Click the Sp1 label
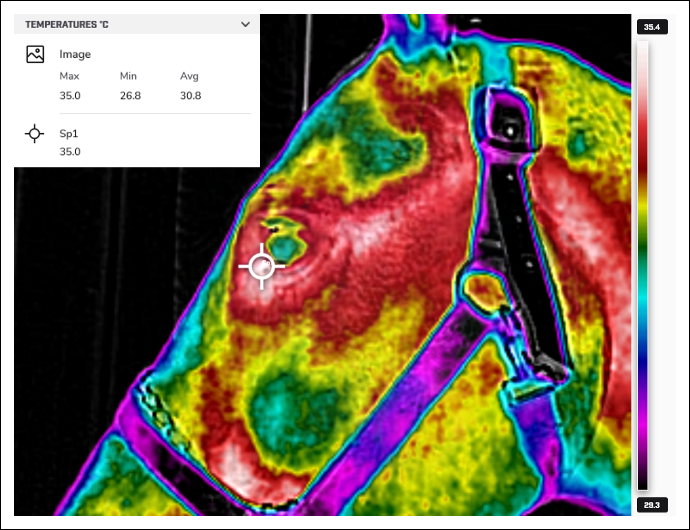Screen dimensions: 690x530 69,133
